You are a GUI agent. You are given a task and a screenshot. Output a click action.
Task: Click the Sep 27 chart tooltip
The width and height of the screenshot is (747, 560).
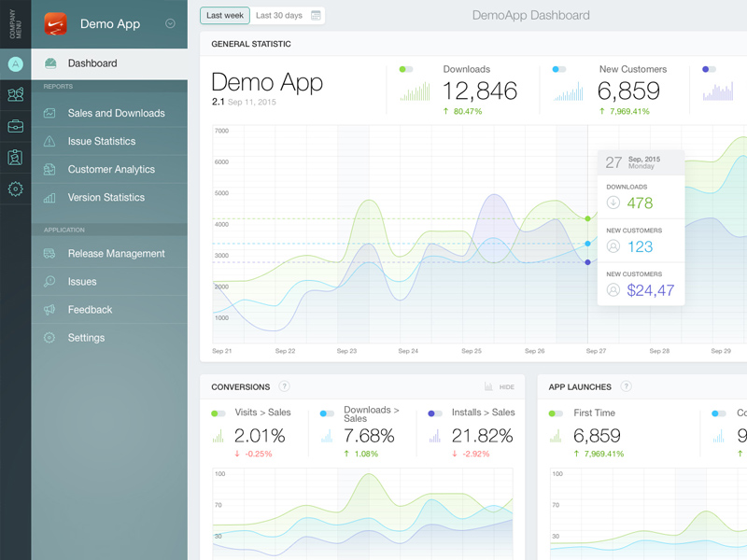click(641, 226)
